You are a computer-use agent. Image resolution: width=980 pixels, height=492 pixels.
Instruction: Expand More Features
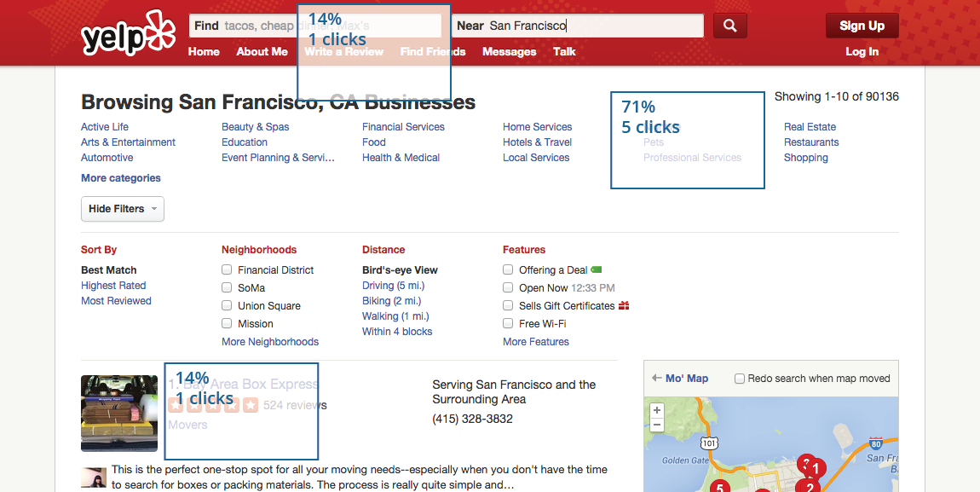536,342
